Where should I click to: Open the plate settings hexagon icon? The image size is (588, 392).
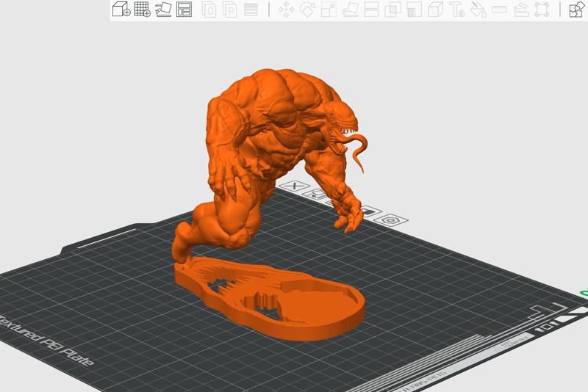(391, 220)
